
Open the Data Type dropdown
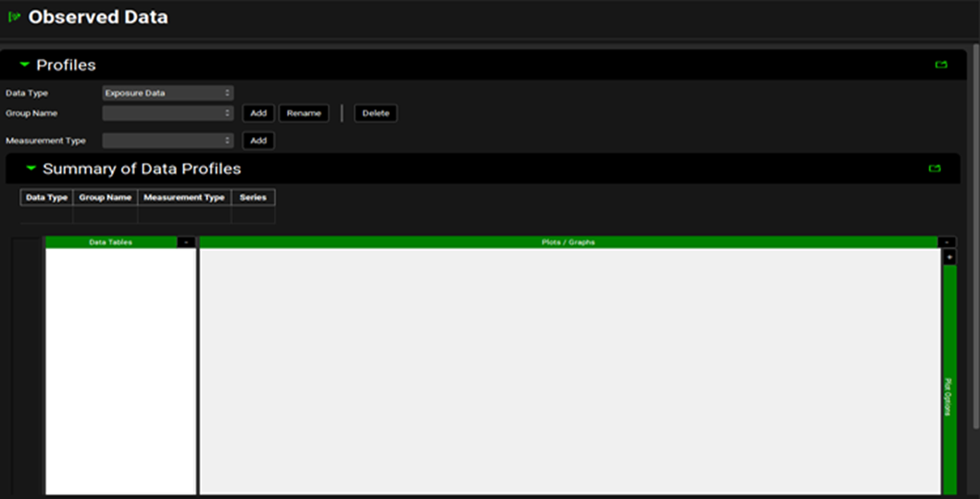tap(167, 93)
